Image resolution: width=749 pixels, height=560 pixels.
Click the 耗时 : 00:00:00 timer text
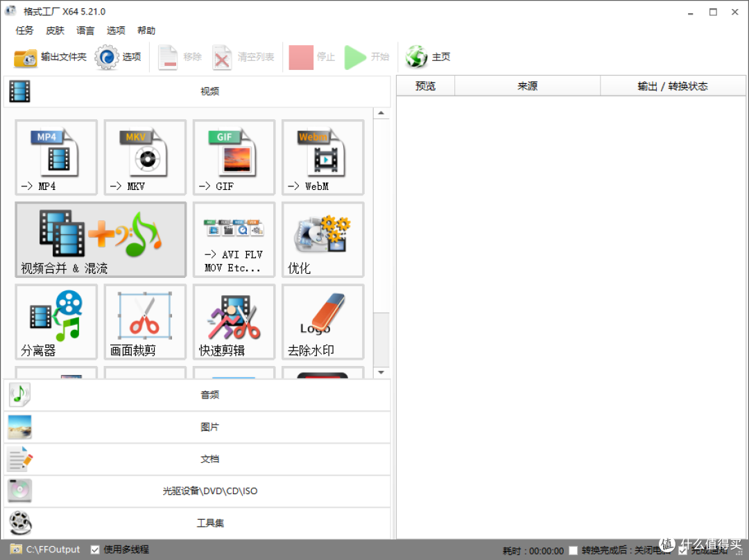coord(533,551)
